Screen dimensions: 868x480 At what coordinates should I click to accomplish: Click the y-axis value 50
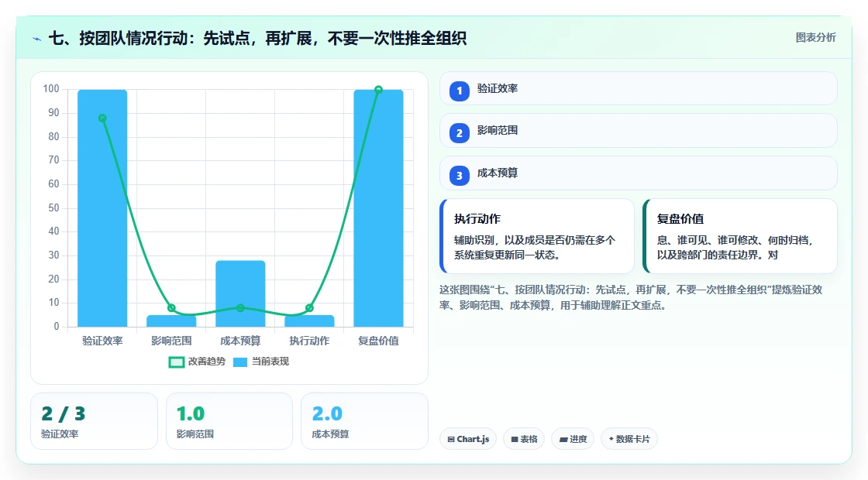click(53, 208)
